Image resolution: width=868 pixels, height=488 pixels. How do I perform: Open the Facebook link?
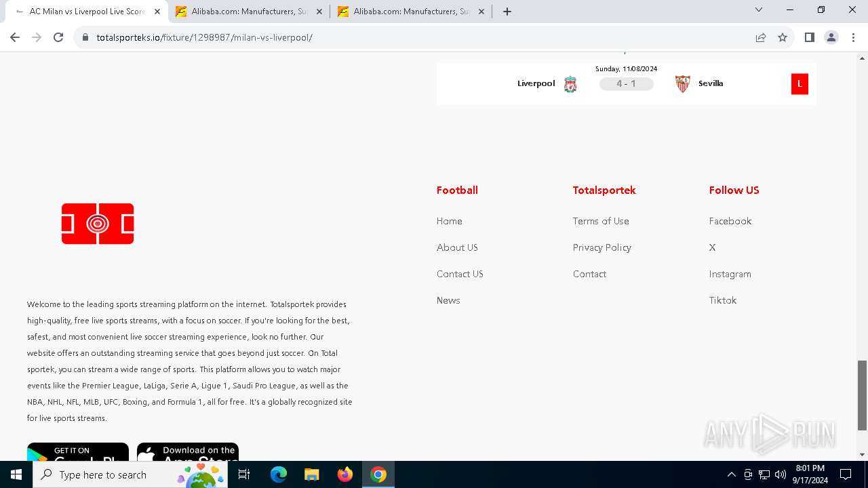click(x=730, y=221)
